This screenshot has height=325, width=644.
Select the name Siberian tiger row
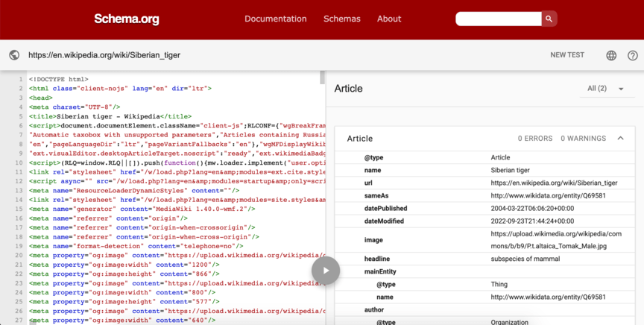[484, 170]
